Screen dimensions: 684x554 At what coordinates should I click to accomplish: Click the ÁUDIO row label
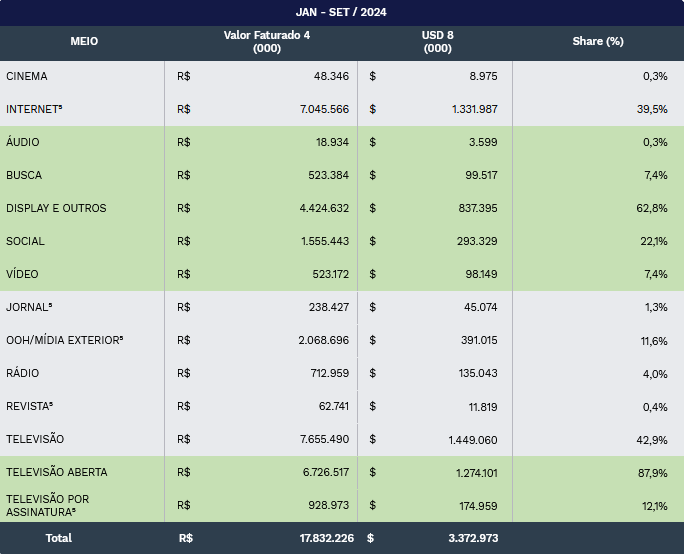pyautogui.click(x=23, y=142)
